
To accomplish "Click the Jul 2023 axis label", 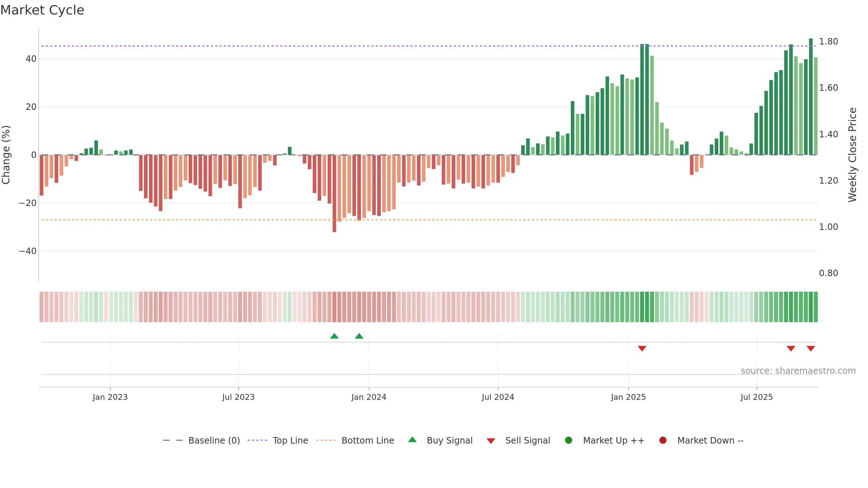I will tap(238, 397).
